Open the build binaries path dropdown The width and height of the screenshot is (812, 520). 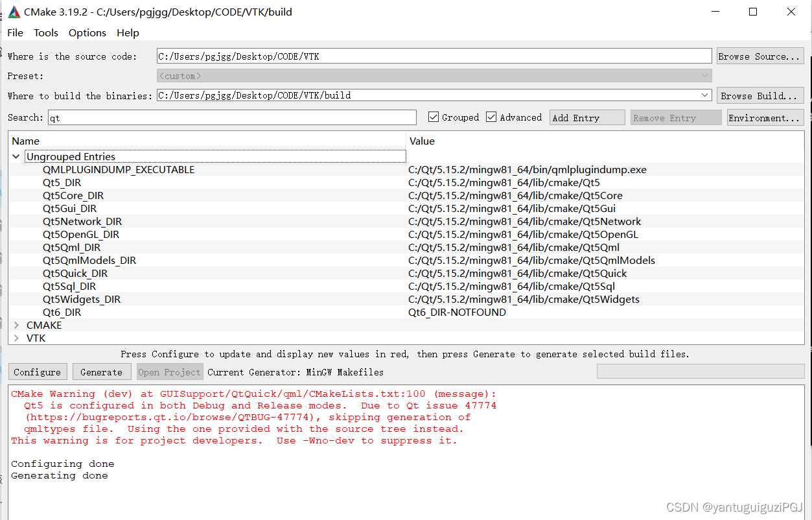coord(705,95)
